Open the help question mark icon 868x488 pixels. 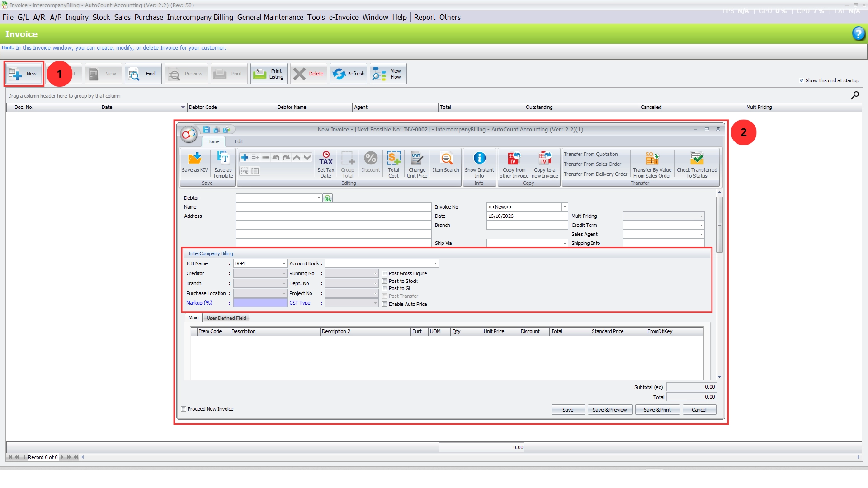click(859, 34)
